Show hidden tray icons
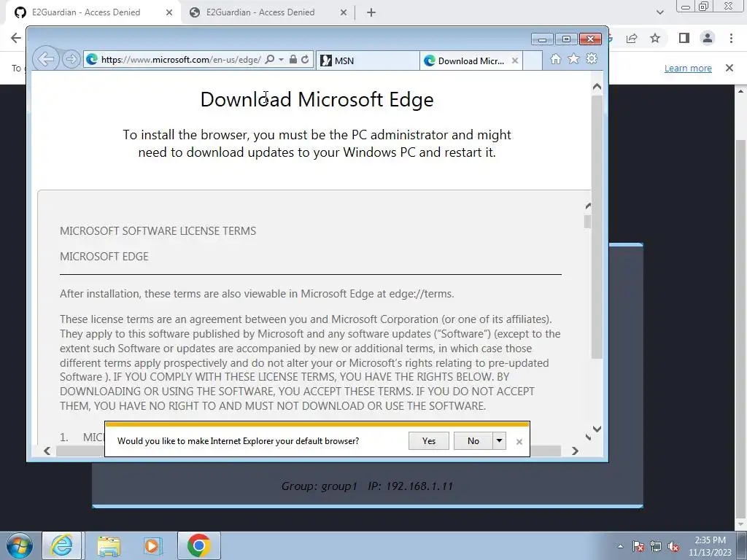Screen dimensions: 747x560 tap(620, 546)
